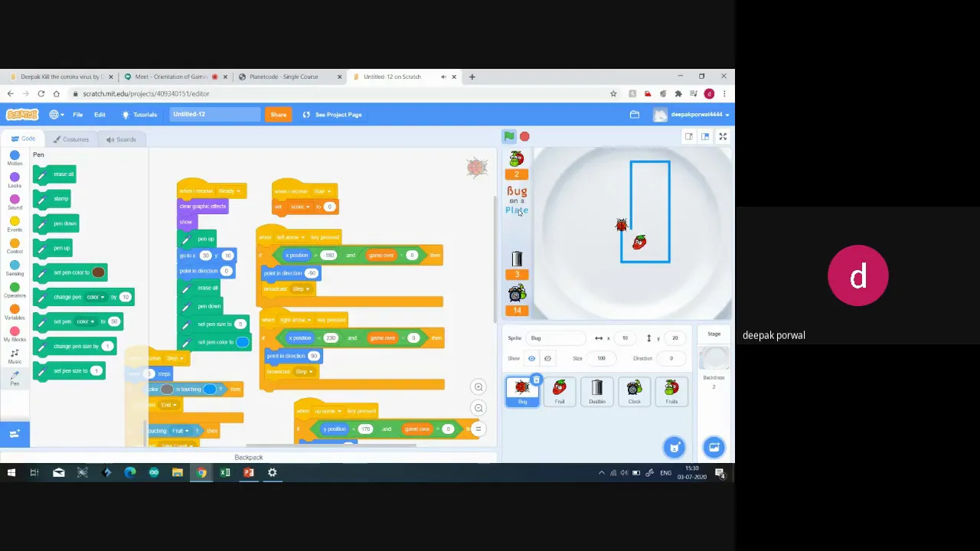The image size is (980, 551).
Task: Select the Clock sprite thumbnail
Action: [634, 391]
